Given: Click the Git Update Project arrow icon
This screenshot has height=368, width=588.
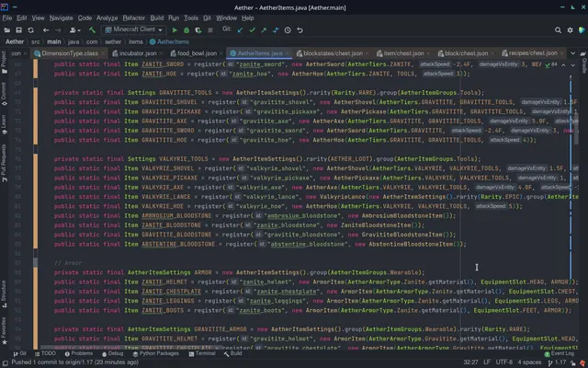Looking at the screenshot, I should [x=240, y=30].
